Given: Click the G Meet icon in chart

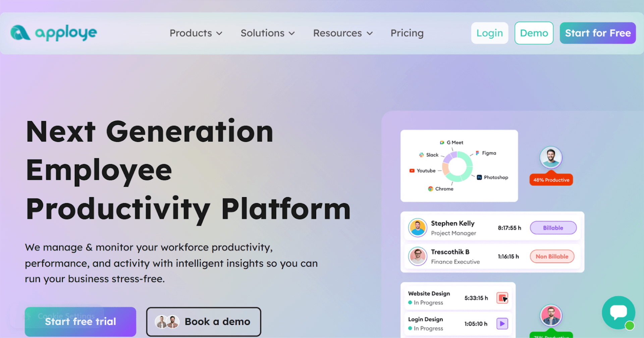Looking at the screenshot, I should tap(442, 143).
